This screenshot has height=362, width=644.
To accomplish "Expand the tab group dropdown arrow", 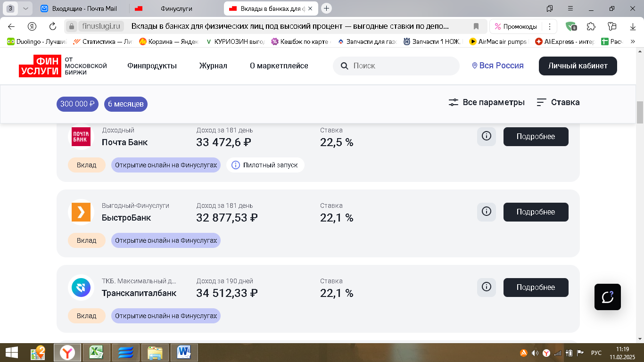I will 25,8.
